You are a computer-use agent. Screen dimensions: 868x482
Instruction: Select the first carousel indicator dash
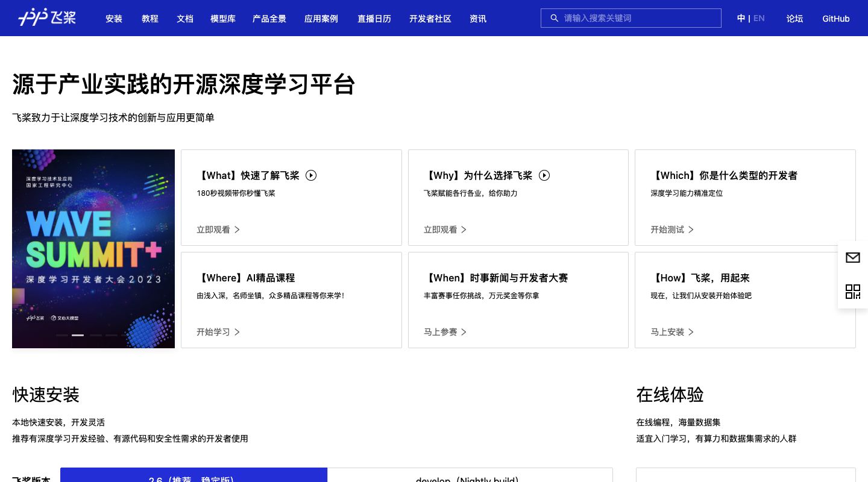pyautogui.click(x=61, y=335)
